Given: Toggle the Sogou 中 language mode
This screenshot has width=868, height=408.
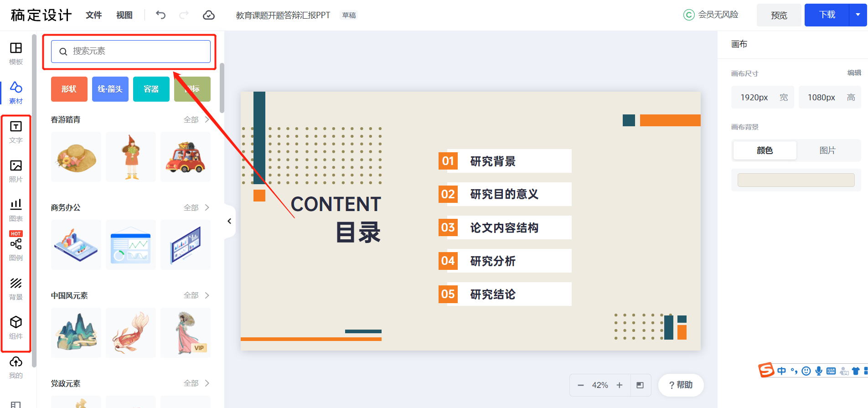Looking at the screenshot, I should [x=781, y=371].
